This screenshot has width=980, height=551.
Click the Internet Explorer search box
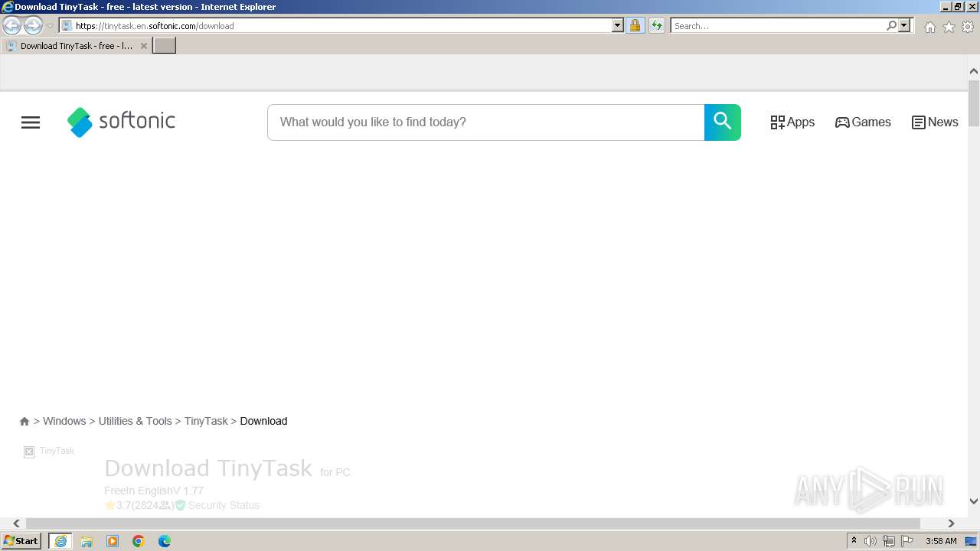pos(777,25)
